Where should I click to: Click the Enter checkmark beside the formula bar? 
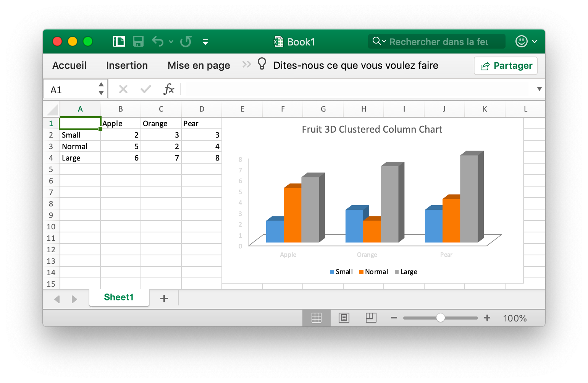tap(145, 89)
